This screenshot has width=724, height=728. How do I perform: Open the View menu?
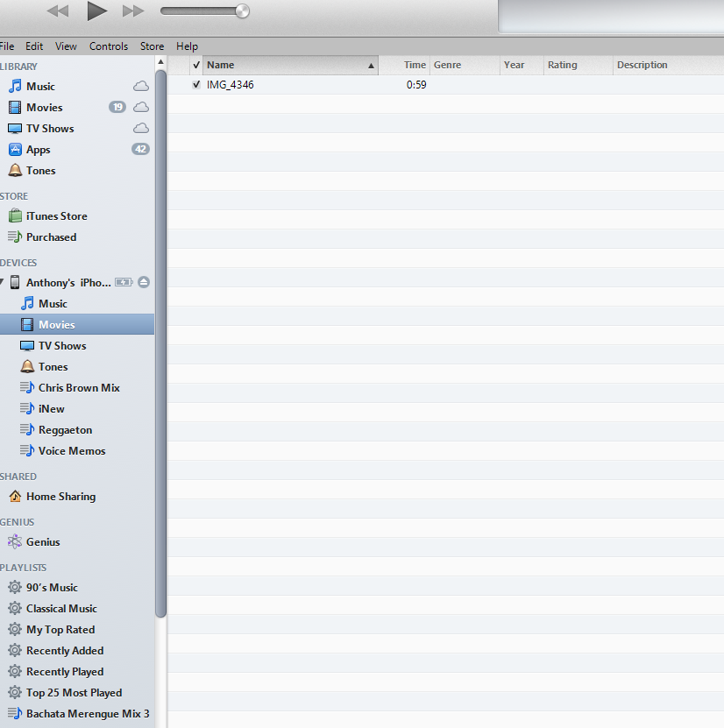pyautogui.click(x=66, y=46)
